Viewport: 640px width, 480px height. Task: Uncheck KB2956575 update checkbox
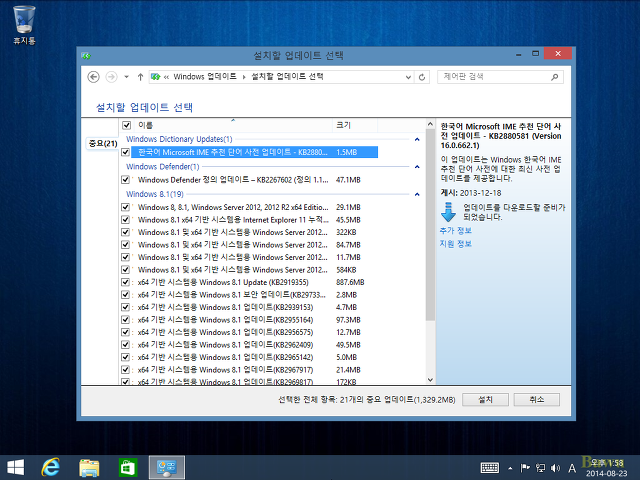coord(125,332)
